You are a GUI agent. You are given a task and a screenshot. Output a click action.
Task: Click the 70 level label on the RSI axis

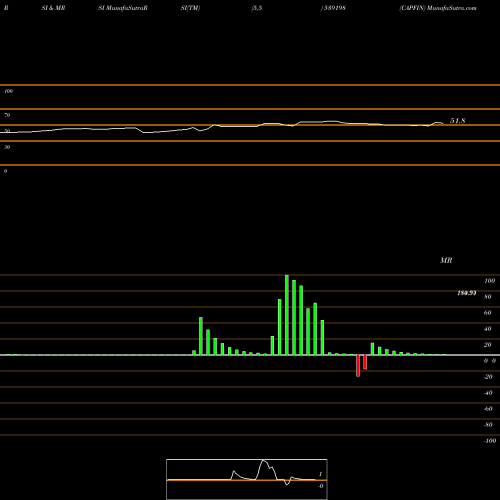(7, 115)
